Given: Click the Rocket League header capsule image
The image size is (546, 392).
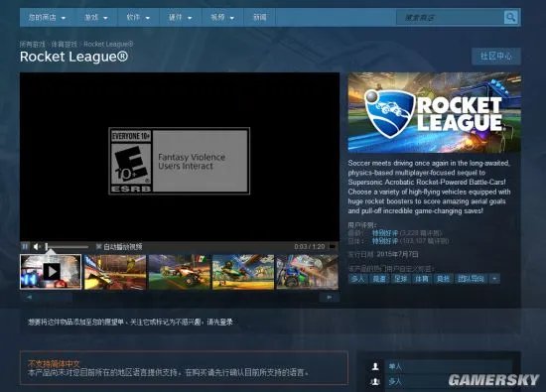Looking at the screenshot, I should click(434, 112).
